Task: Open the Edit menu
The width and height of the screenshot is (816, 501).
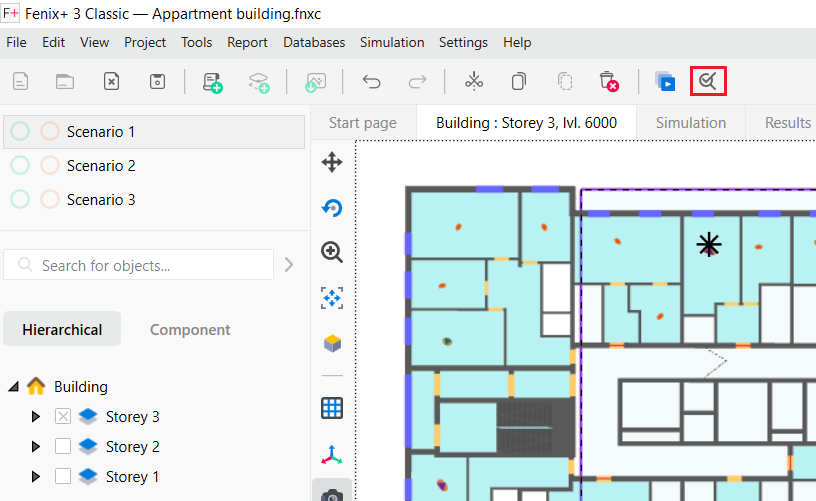Action: (x=53, y=43)
